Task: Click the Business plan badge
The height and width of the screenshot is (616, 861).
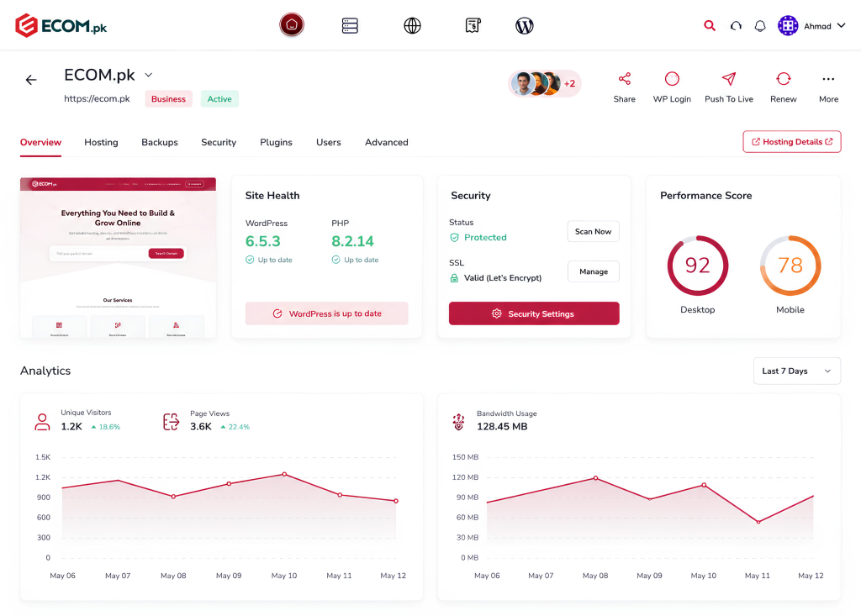Action: [168, 99]
